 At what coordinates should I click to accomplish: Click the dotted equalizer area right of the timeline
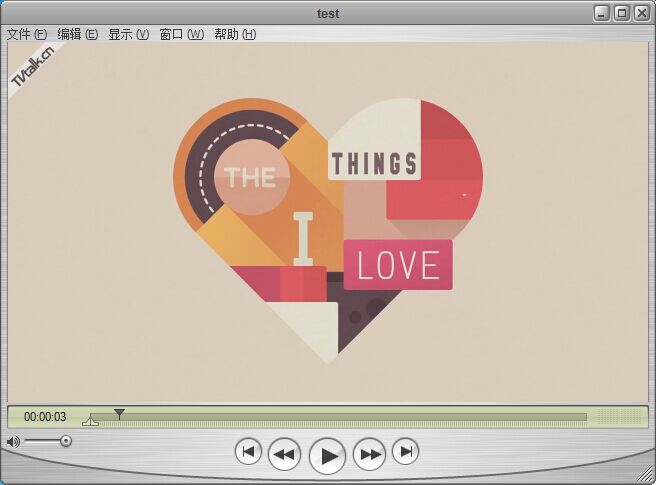618,417
